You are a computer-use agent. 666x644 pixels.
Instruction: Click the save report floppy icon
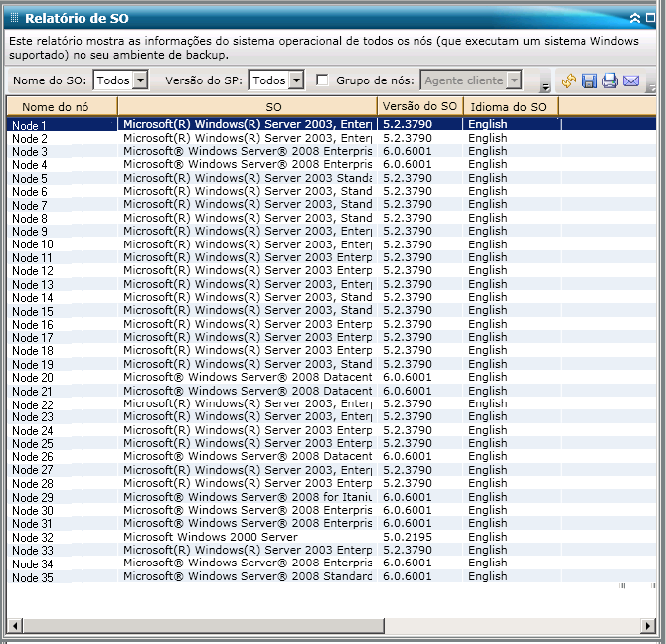(589, 80)
